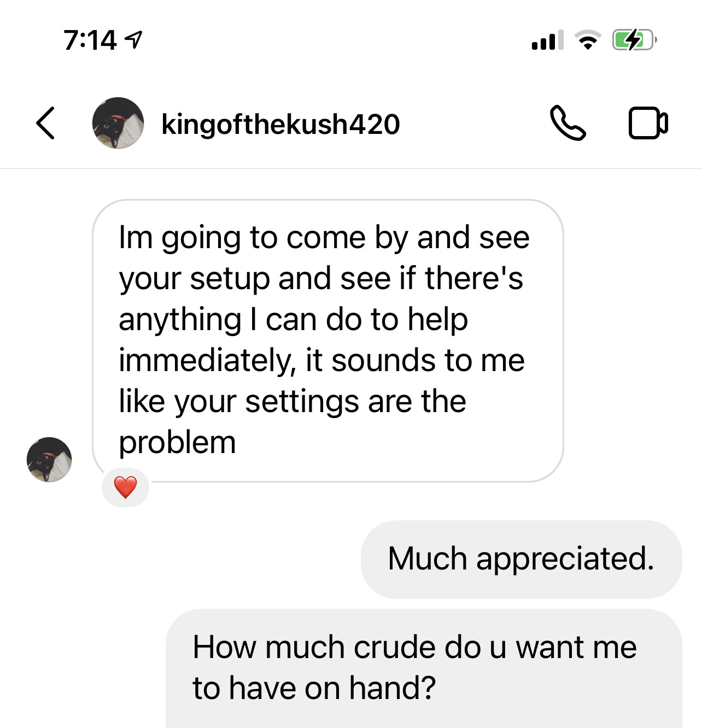Click the word "immediately" in the message

pos(207,361)
